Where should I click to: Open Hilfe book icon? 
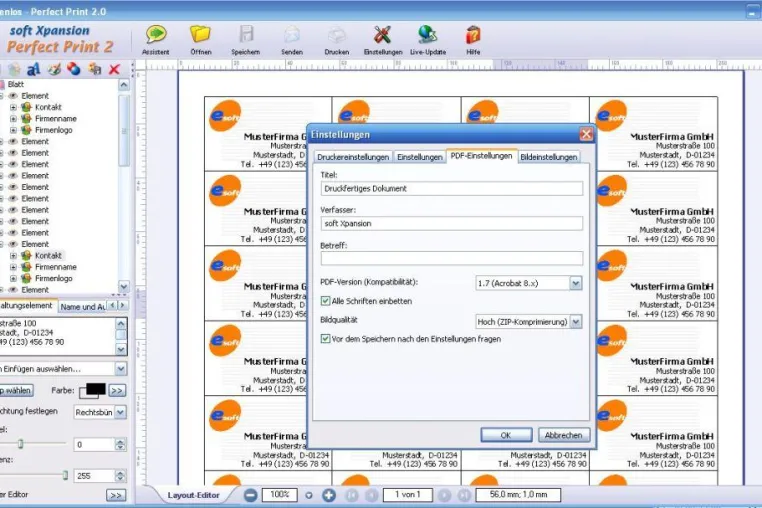473,35
